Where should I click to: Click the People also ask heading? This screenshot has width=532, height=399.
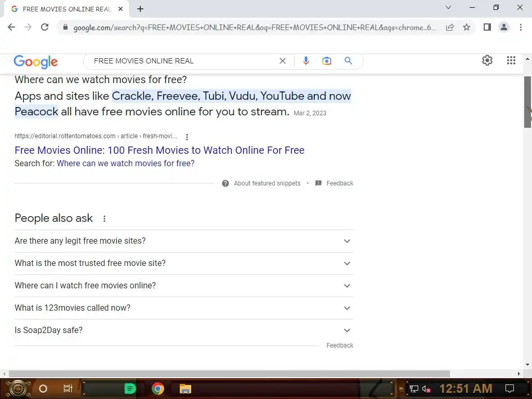[54, 218]
